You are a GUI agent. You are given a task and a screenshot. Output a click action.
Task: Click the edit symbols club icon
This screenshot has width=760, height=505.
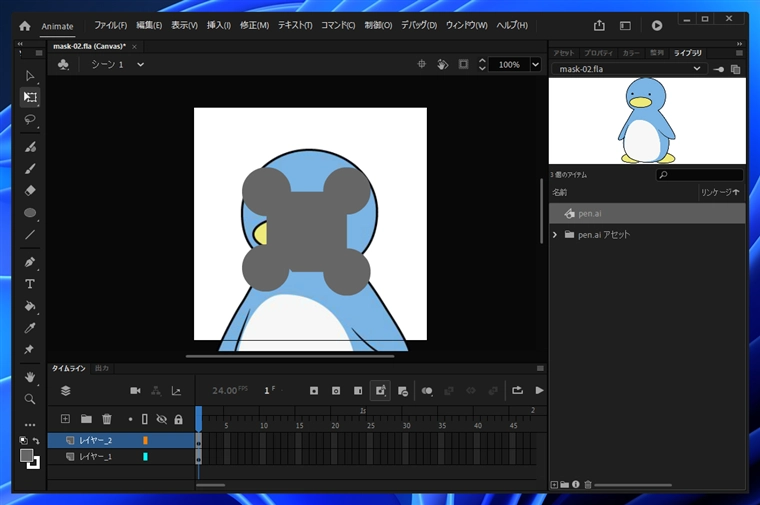pos(63,64)
